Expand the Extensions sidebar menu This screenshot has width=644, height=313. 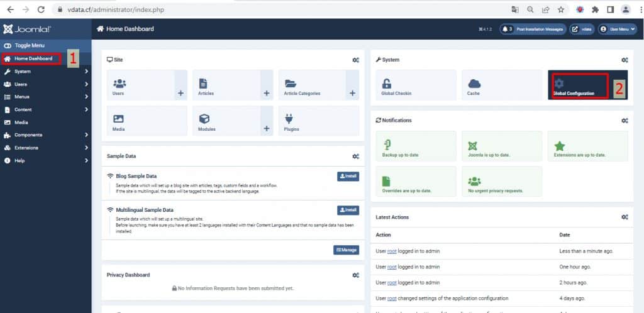click(45, 148)
